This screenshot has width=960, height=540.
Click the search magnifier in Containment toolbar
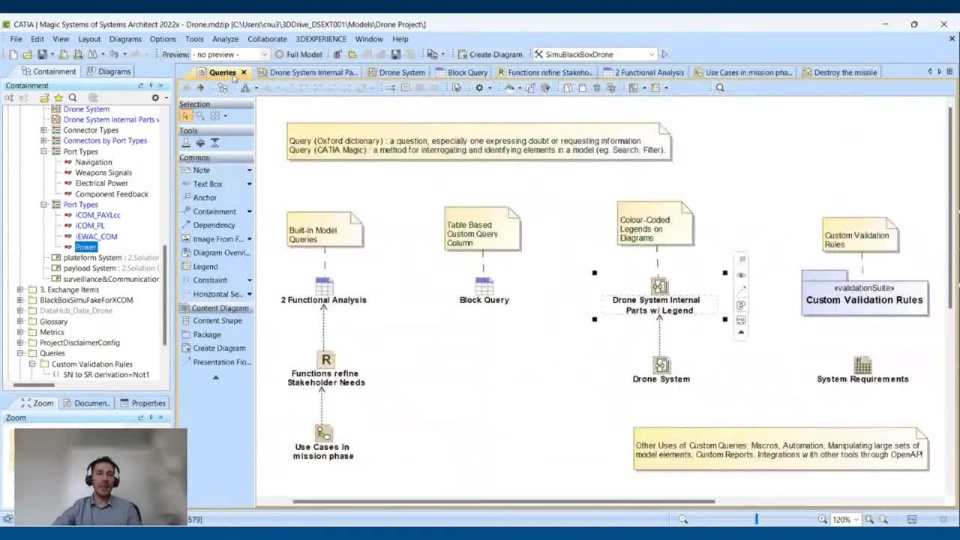point(73,97)
